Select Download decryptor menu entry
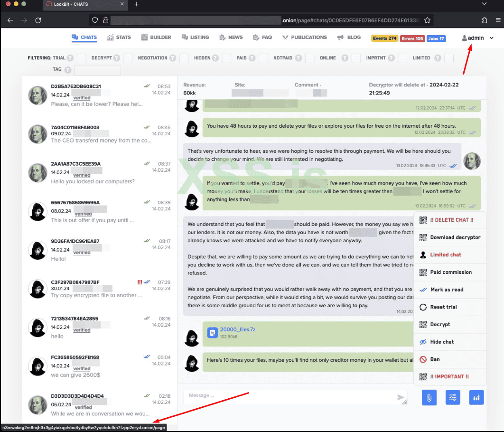504x432 pixels. click(x=450, y=237)
